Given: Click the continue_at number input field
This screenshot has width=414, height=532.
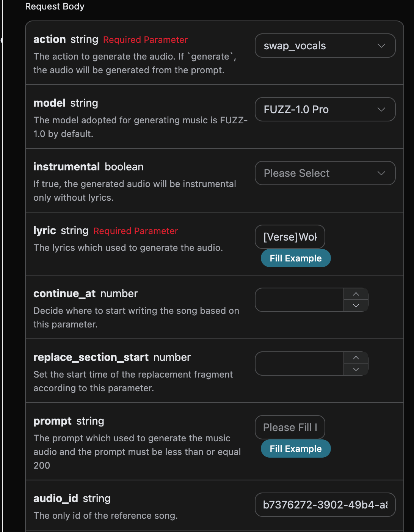Looking at the screenshot, I should (x=300, y=300).
